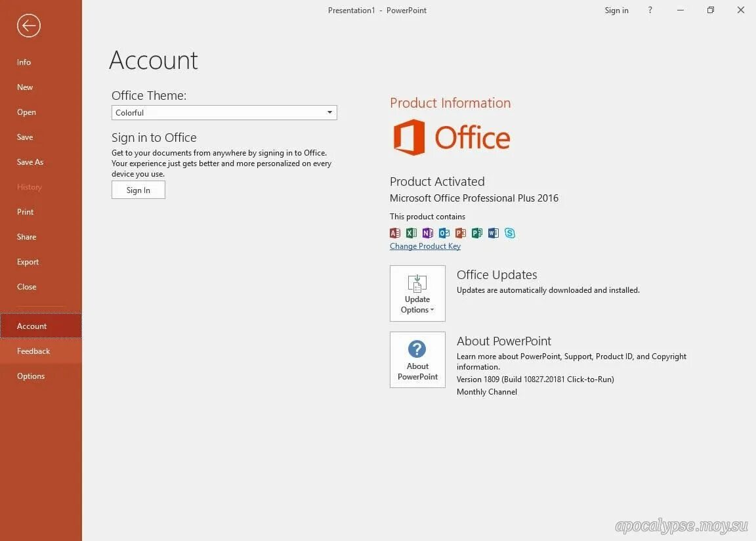Go back using the circled arrow icon
The image size is (756, 541).
point(28,26)
